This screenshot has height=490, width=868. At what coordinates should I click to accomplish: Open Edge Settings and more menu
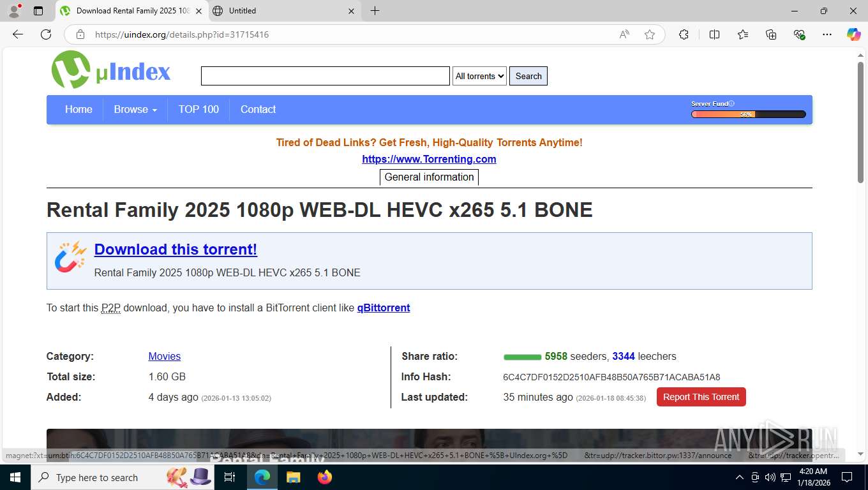[827, 34]
